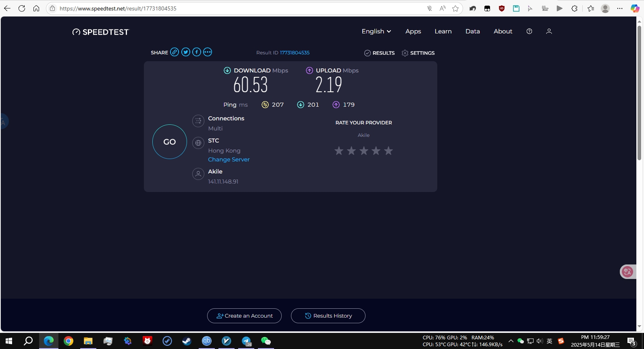Click the Speedtest logo
Screen dimensions: 644x349
tap(101, 32)
